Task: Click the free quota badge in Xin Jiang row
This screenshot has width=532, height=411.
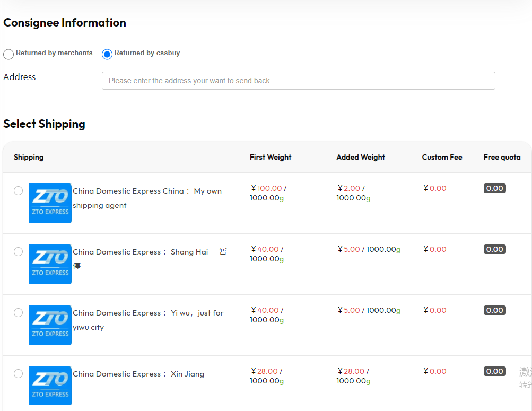Action: pos(495,371)
